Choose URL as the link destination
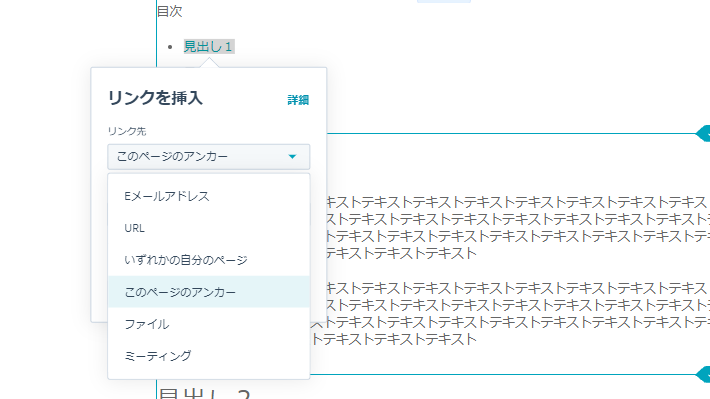The image size is (710, 399). click(208, 228)
